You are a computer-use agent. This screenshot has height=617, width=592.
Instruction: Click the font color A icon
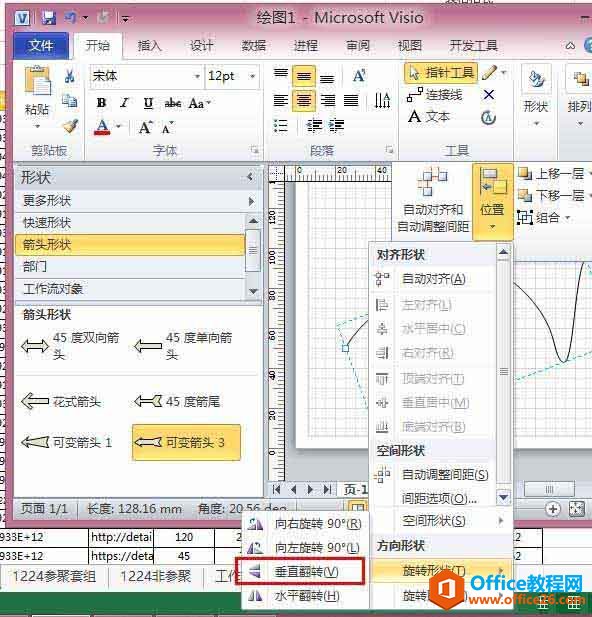(x=102, y=127)
